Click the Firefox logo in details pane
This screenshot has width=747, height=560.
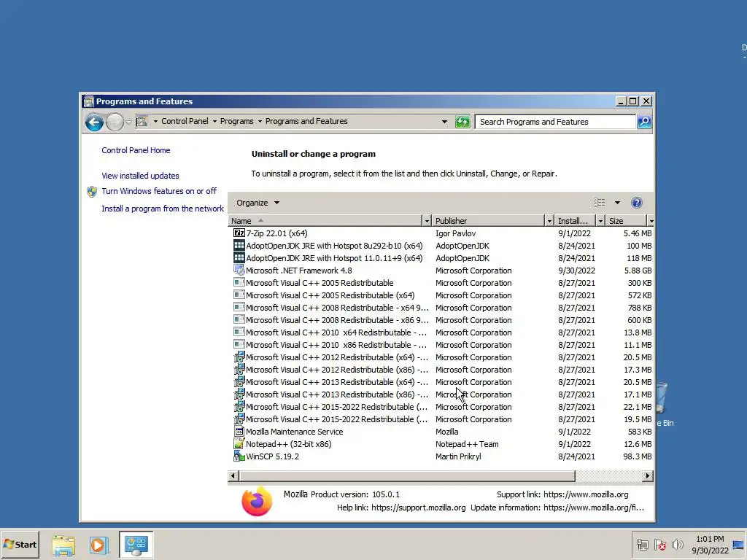(257, 501)
